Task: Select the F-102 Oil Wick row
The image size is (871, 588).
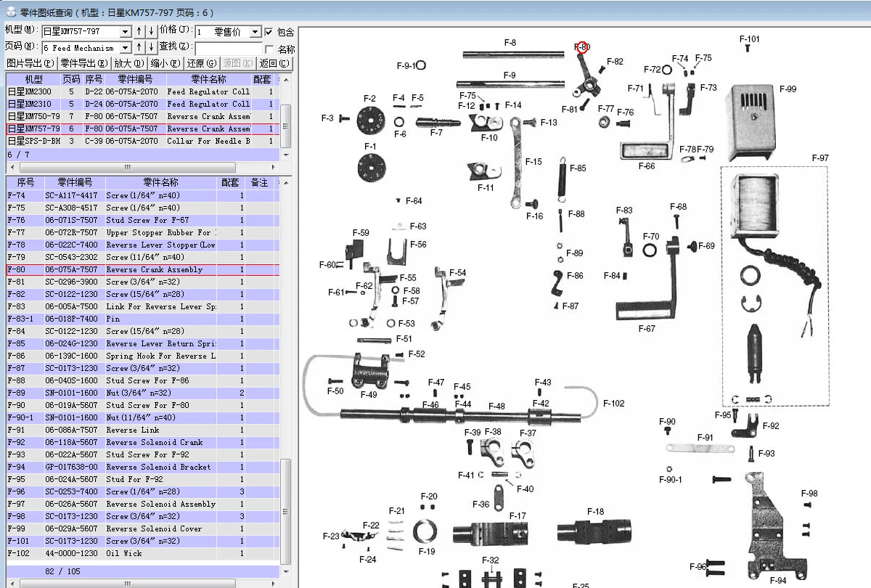Action: pyautogui.click(x=143, y=553)
